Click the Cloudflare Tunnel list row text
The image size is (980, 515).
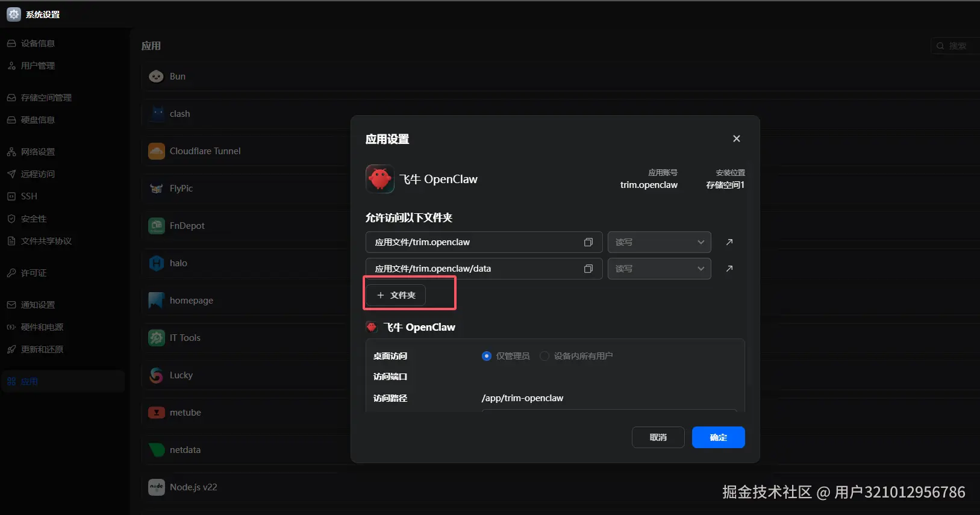[x=205, y=151]
